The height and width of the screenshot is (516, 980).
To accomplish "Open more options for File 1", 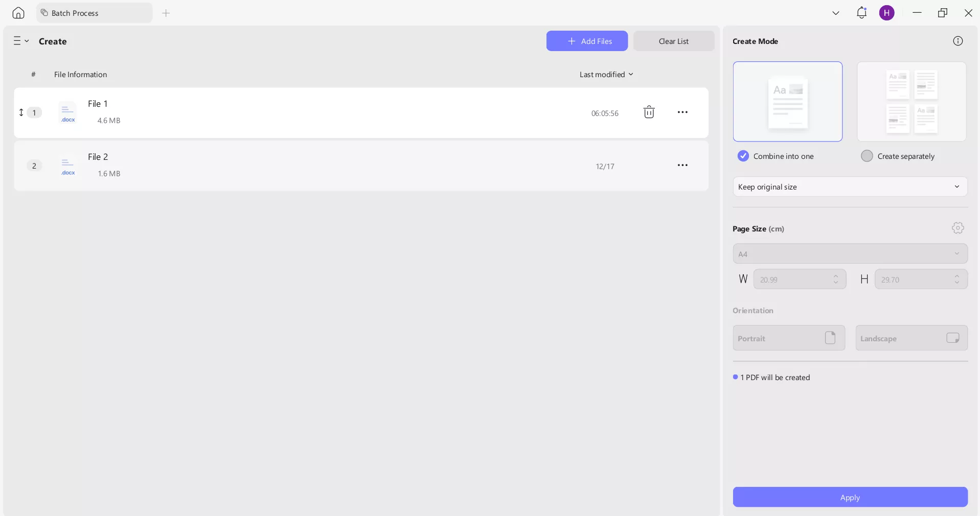I will tap(682, 112).
